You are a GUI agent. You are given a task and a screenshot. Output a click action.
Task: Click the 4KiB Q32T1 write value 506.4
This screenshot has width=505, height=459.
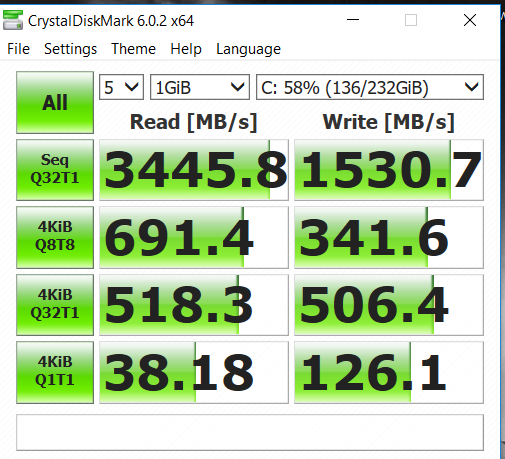(x=389, y=305)
